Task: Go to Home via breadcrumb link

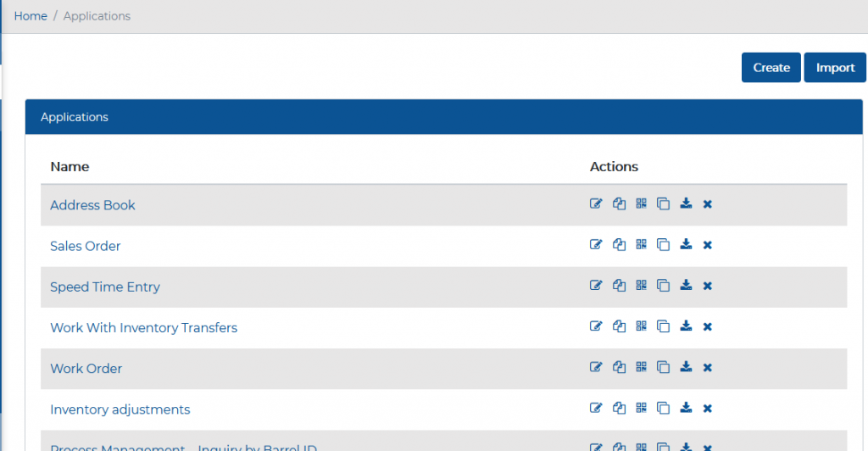Action: click(x=31, y=16)
